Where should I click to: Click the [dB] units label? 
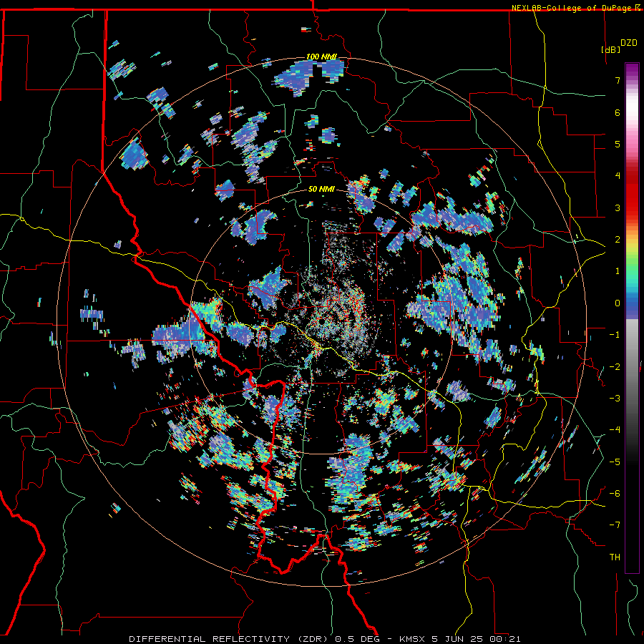pos(610,49)
